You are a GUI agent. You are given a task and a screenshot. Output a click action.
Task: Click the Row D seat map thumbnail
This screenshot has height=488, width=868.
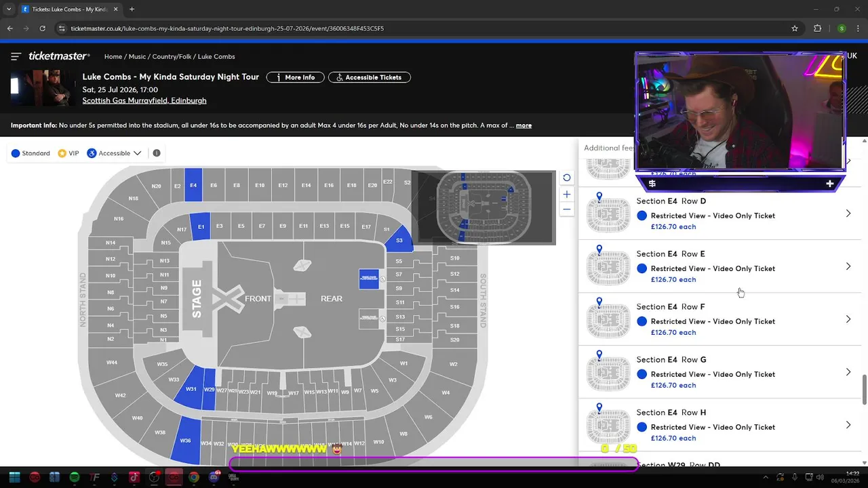click(x=608, y=213)
